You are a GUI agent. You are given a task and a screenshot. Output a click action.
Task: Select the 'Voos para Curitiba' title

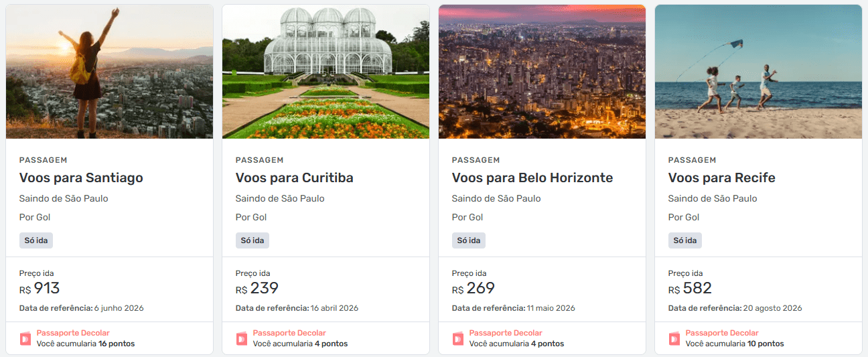[x=294, y=177]
